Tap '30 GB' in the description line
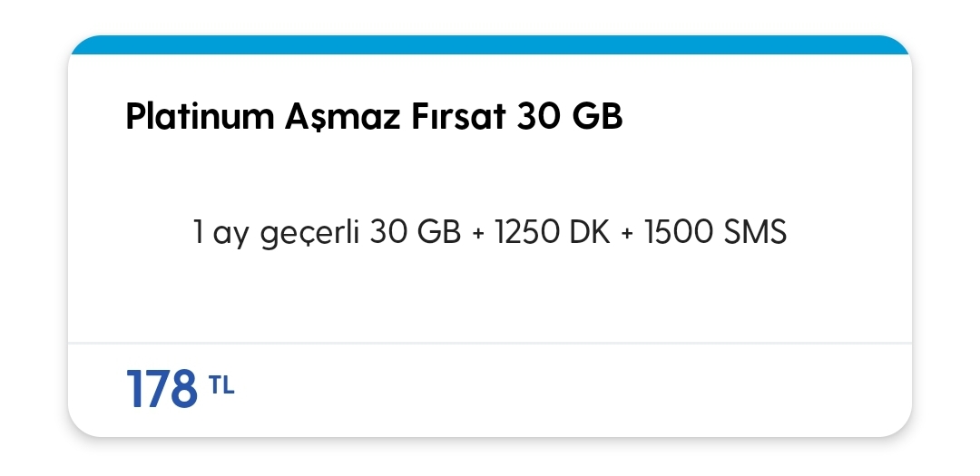Viewport: 980px width, 476px height. (415, 232)
